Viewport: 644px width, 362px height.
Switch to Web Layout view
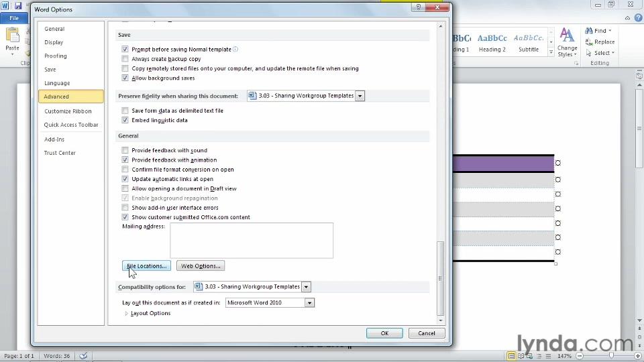529,356
